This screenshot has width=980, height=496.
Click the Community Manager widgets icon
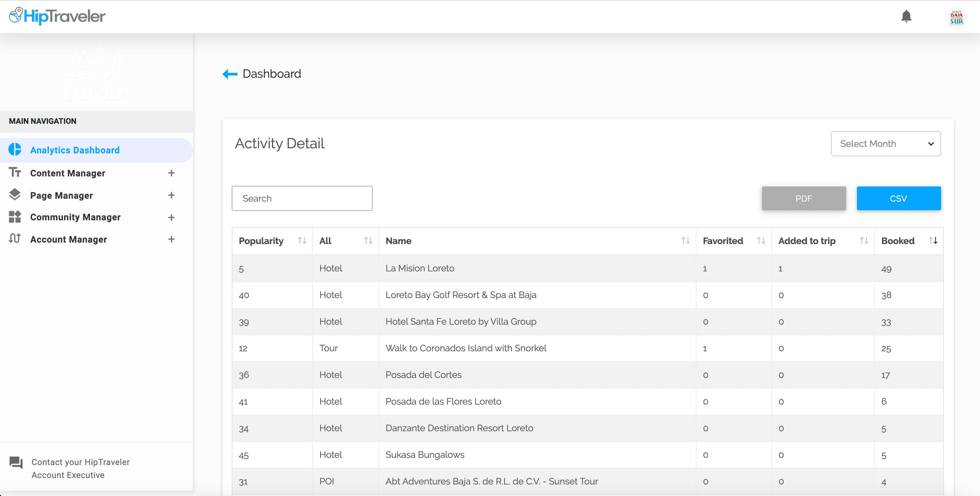[x=15, y=217]
